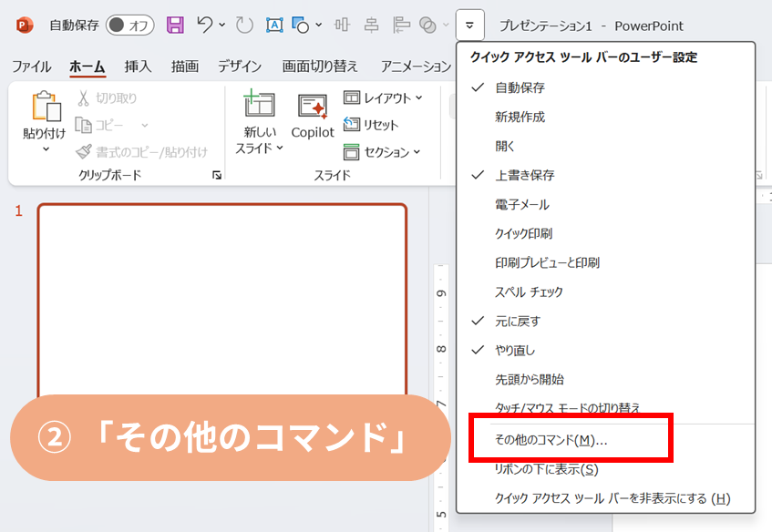This screenshot has width=772, height=532.
Task: Uncheck 上書き保存 in the customize menu
Action: (x=524, y=175)
